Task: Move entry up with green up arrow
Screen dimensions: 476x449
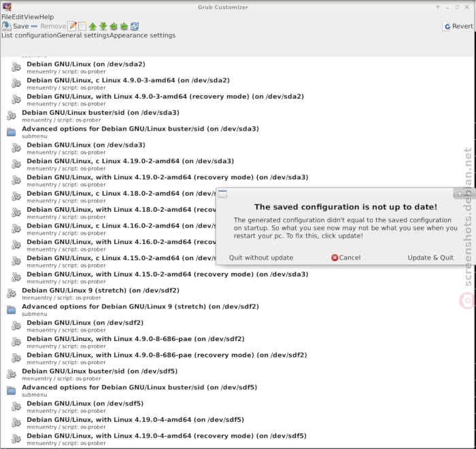Action: [92, 26]
